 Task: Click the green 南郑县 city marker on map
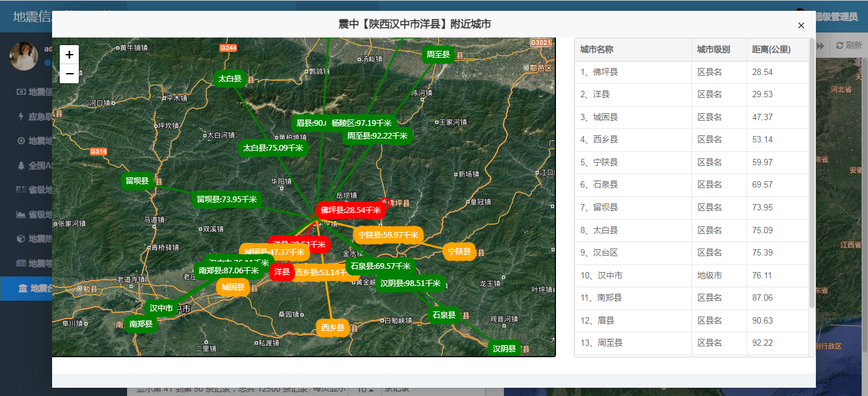[140, 324]
